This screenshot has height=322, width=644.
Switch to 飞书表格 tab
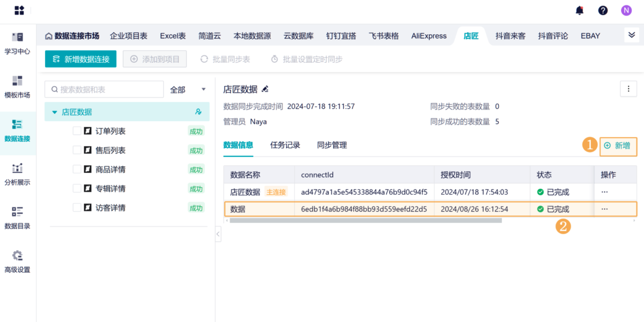point(384,36)
